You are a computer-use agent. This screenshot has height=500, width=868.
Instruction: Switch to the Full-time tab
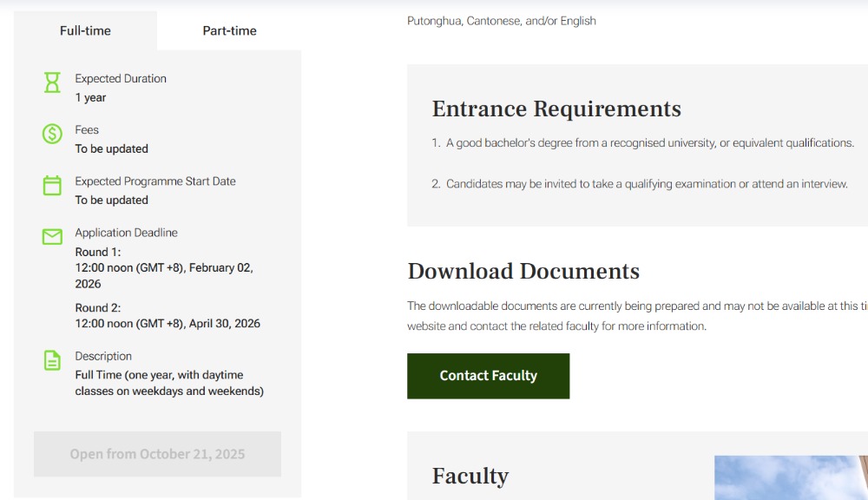click(x=85, y=31)
